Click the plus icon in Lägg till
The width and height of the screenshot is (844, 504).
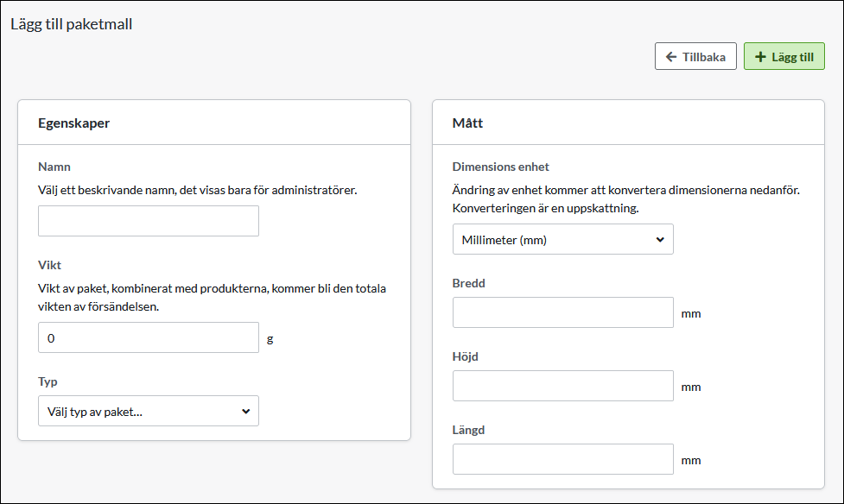[x=760, y=57]
